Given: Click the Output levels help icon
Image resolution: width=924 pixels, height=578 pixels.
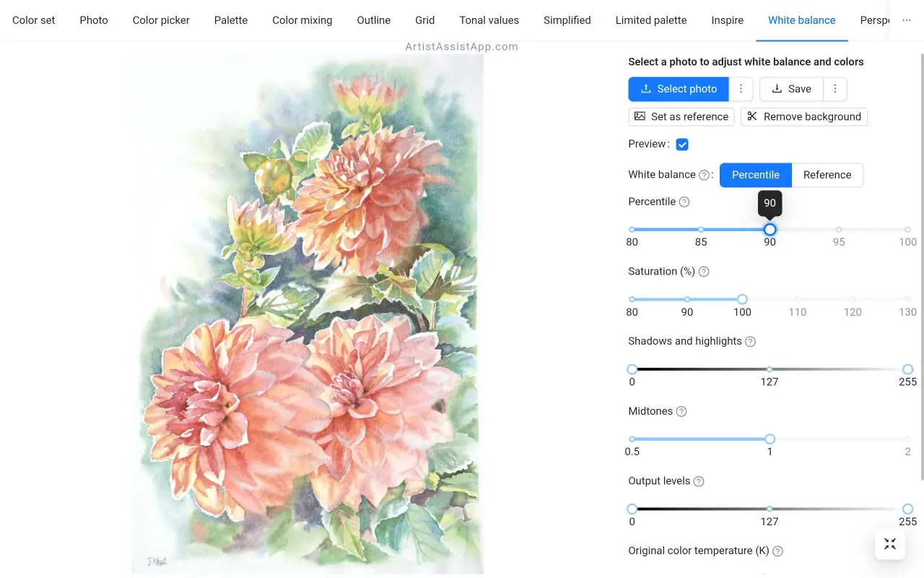Looking at the screenshot, I should click(698, 481).
